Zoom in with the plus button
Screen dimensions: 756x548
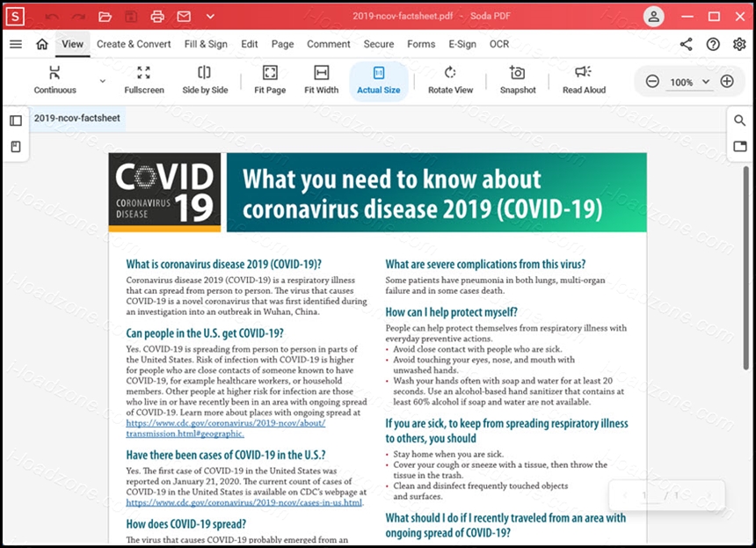(727, 82)
